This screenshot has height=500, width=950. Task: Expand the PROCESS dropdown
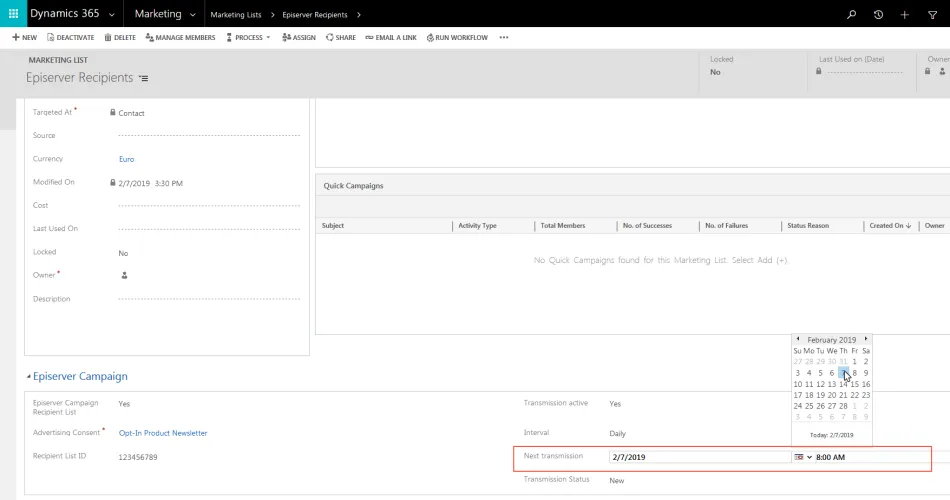248,38
